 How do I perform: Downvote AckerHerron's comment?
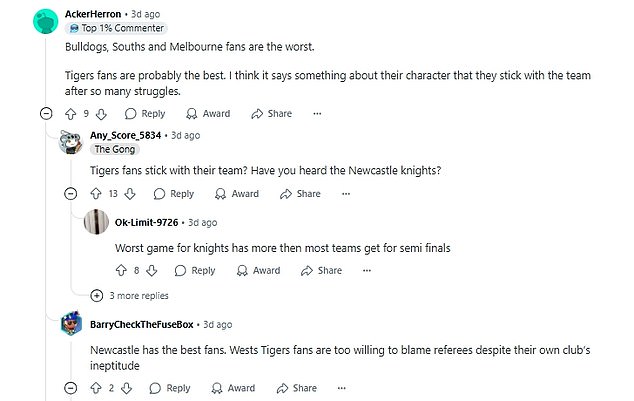tap(102, 114)
